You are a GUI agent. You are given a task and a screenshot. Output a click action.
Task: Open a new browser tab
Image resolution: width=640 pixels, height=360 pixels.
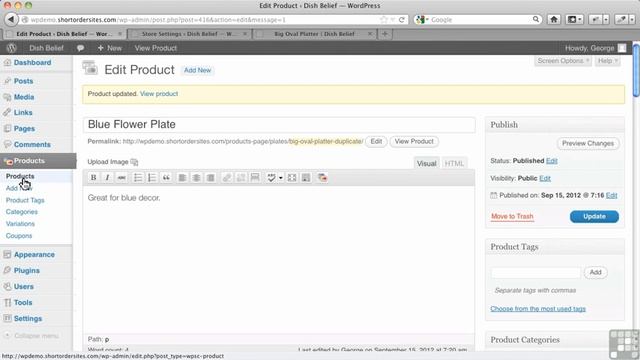tap(384, 34)
